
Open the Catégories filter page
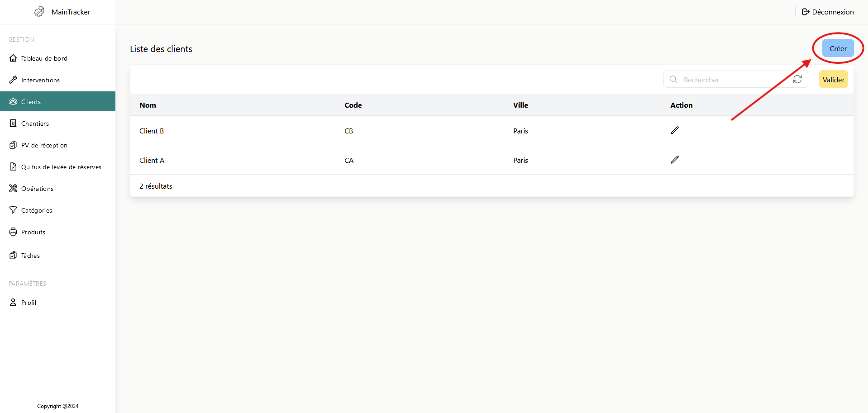pos(36,210)
